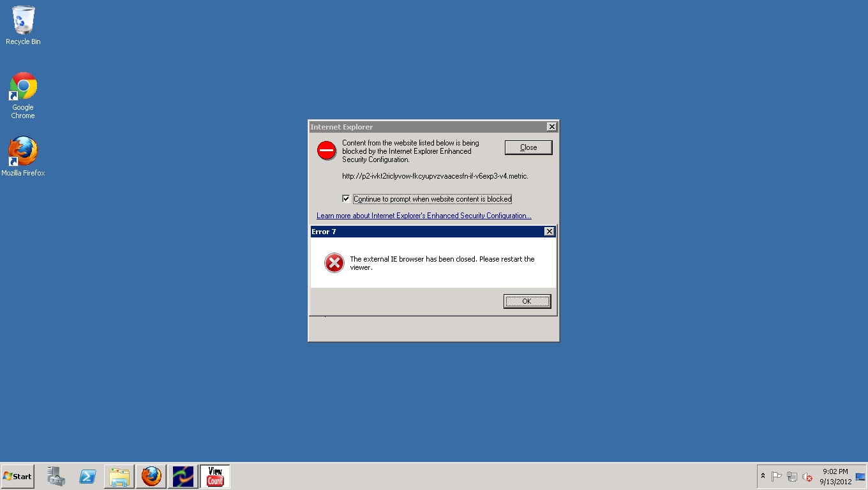Open the network status tray icon
The image size is (868, 490).
pos(792,477)
